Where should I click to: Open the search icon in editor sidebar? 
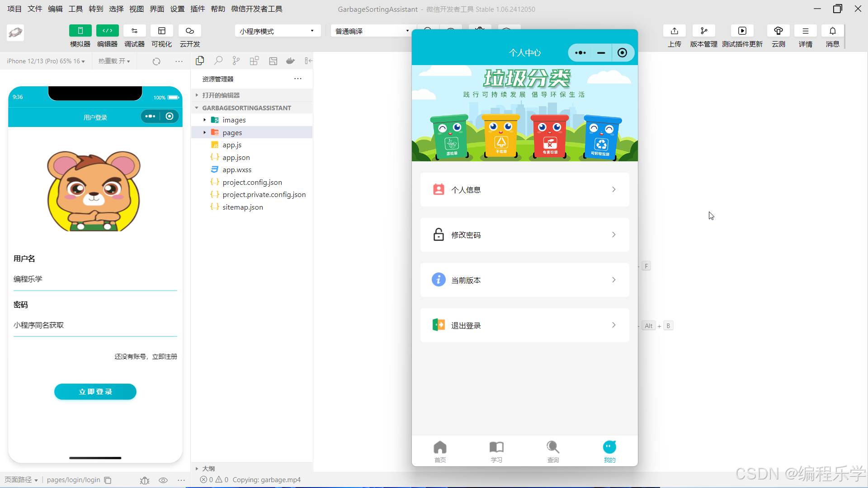218,61
